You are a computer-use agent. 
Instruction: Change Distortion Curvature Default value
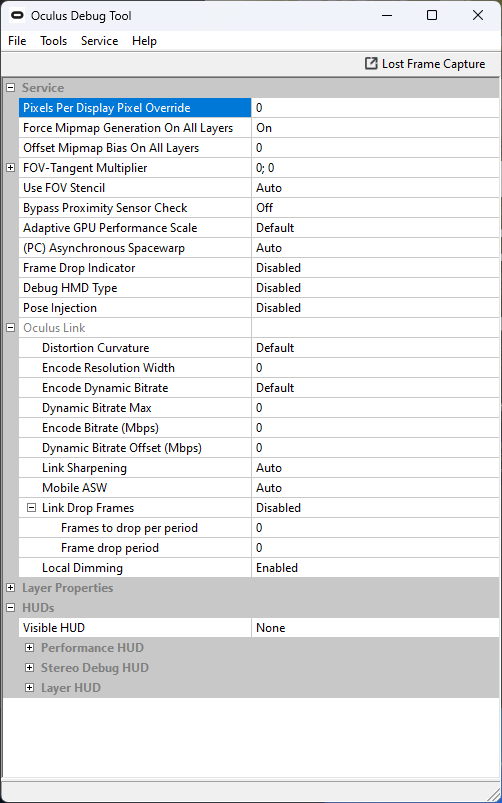point(375,348)
